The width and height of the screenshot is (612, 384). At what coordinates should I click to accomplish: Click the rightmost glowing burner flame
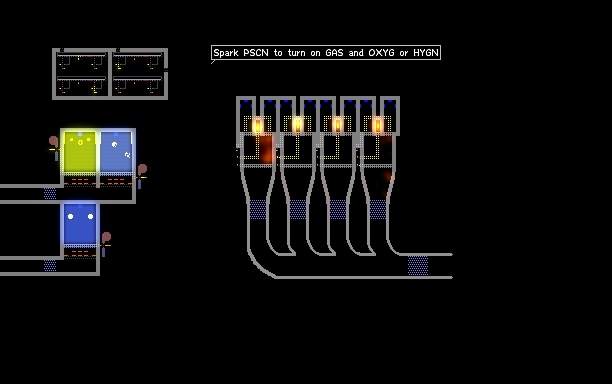[378, 126]
